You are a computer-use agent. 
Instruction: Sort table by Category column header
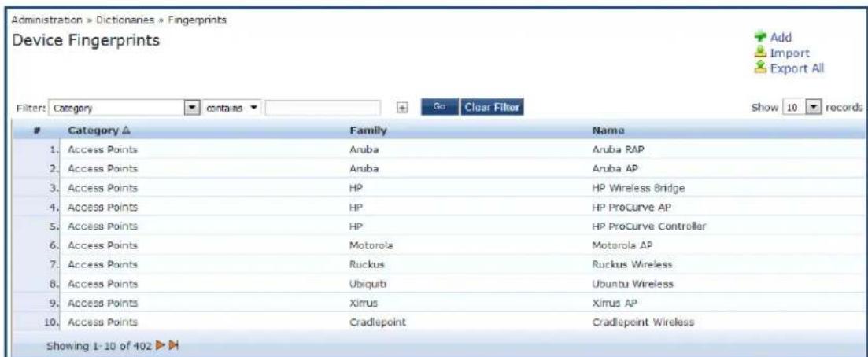click(93, 131)
